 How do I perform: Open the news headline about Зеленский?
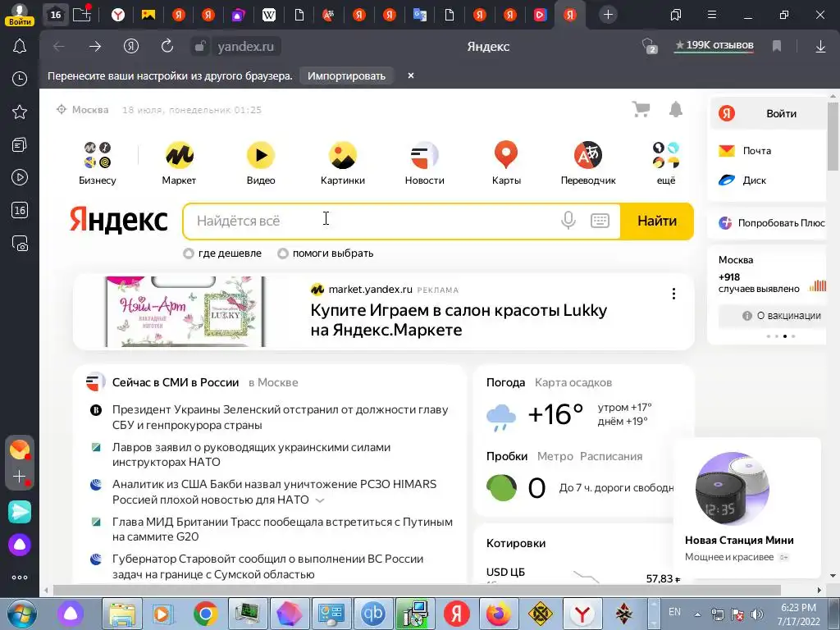(280, 418)
